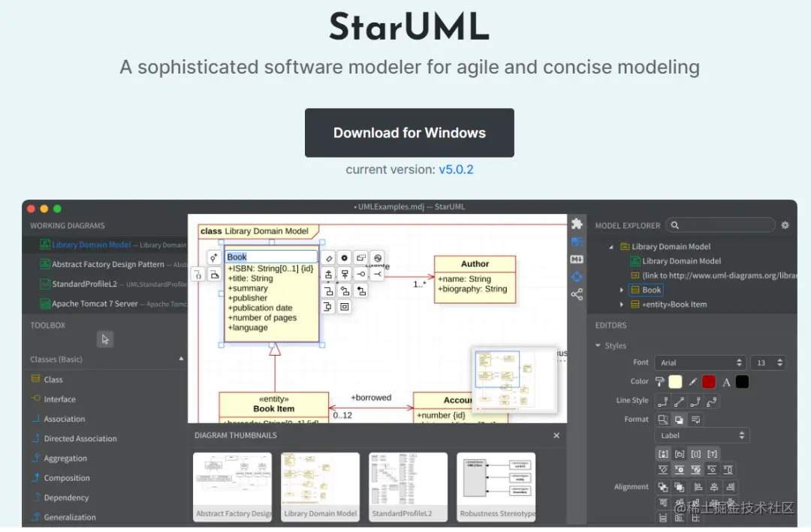Click the visibility quick-edit icon left of Book
This screenshot has height=532, width=811.
(x=213, y=257)
